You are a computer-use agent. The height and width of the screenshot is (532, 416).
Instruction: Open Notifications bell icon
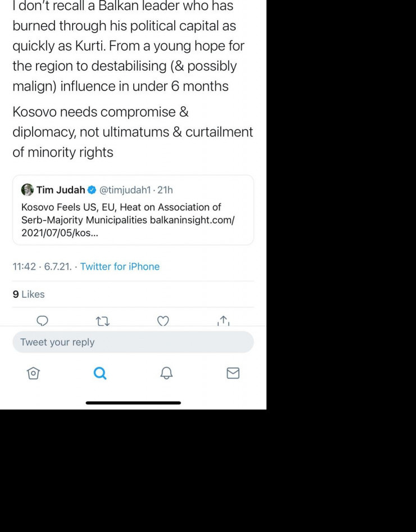click(x=166, y=373)
